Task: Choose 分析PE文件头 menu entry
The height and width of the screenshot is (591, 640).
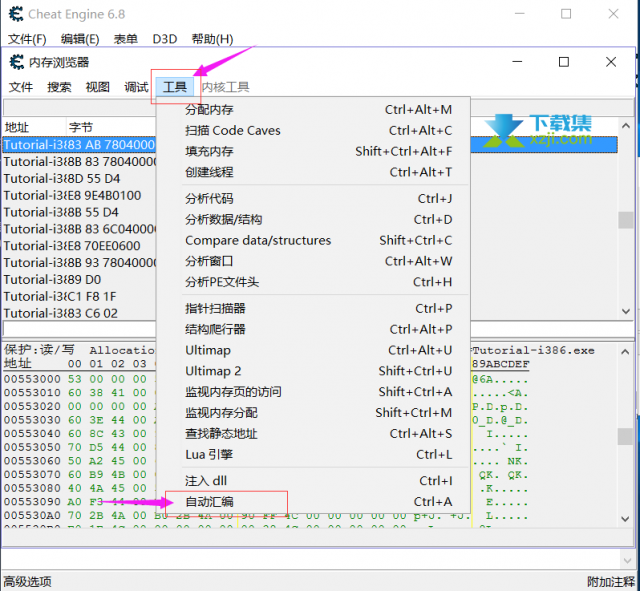Action: (313, 282)
